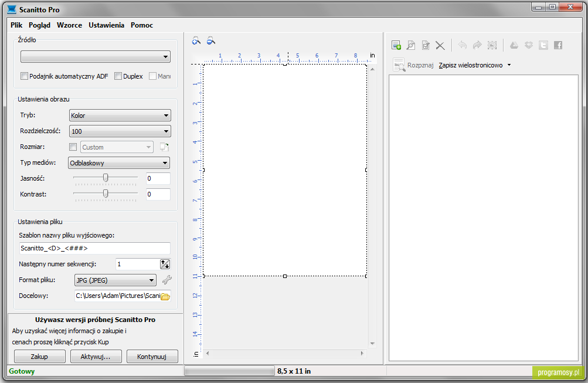This screenshot has height=383, width=588.
Task: Click the Szablon nazwy pliku input field
Action: (x=94, y=248)
